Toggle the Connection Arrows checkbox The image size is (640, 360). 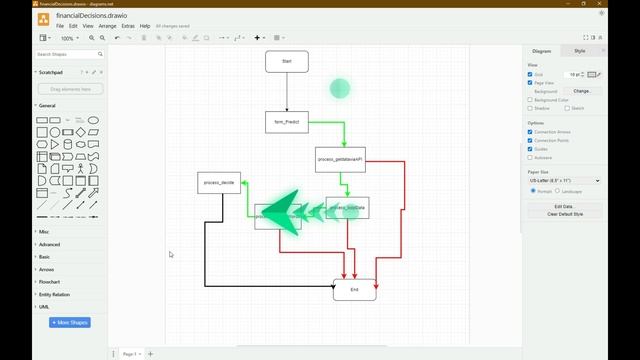[530, 132]
